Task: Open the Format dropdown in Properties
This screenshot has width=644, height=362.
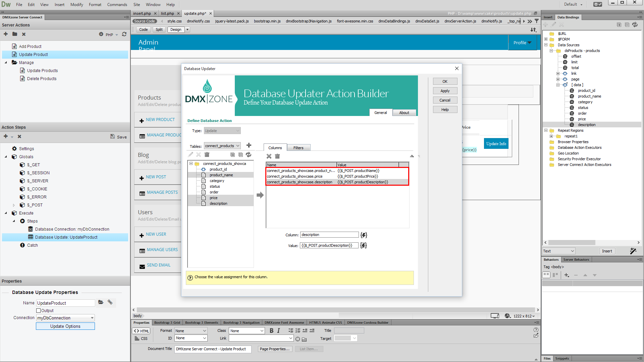Action: pyautogui.click(x=191, y=331)
